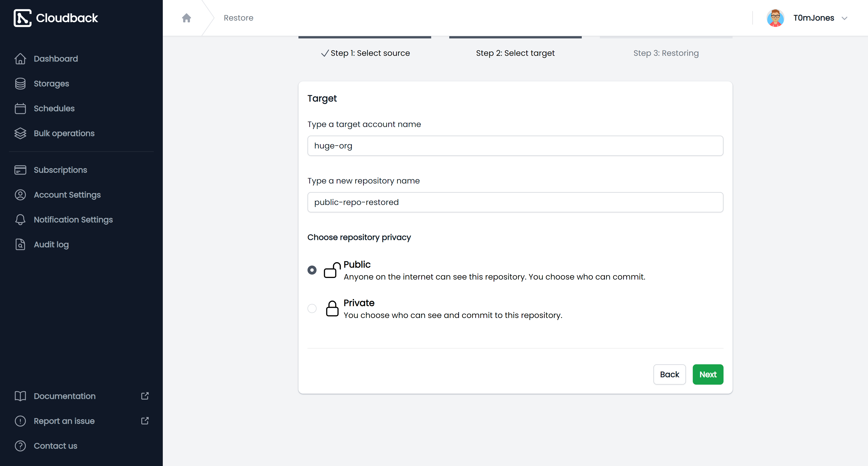Click the Cloudback logo icon

point(22,18)
